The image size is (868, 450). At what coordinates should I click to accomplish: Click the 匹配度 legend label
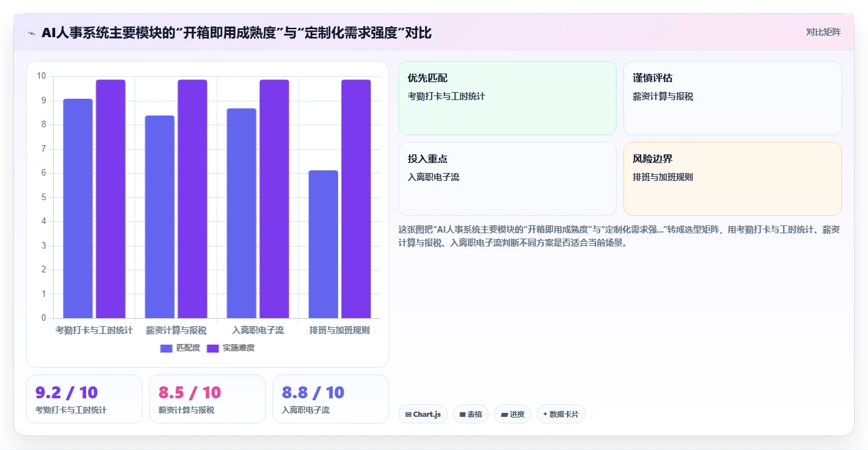188,348
